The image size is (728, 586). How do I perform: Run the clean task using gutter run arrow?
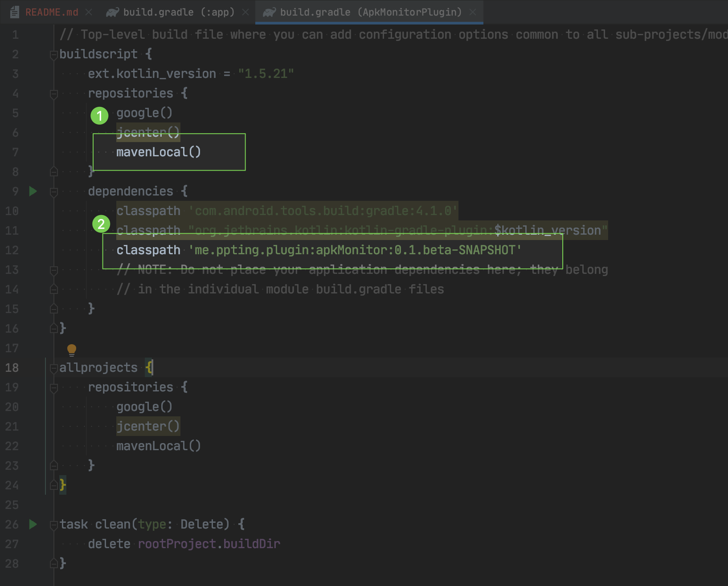(x=32, y=525)
